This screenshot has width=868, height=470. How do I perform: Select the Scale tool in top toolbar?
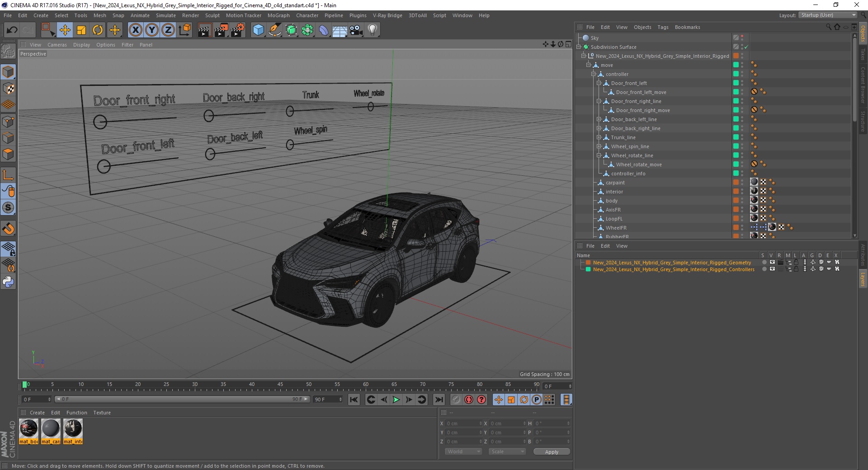[x=81, y=30]
